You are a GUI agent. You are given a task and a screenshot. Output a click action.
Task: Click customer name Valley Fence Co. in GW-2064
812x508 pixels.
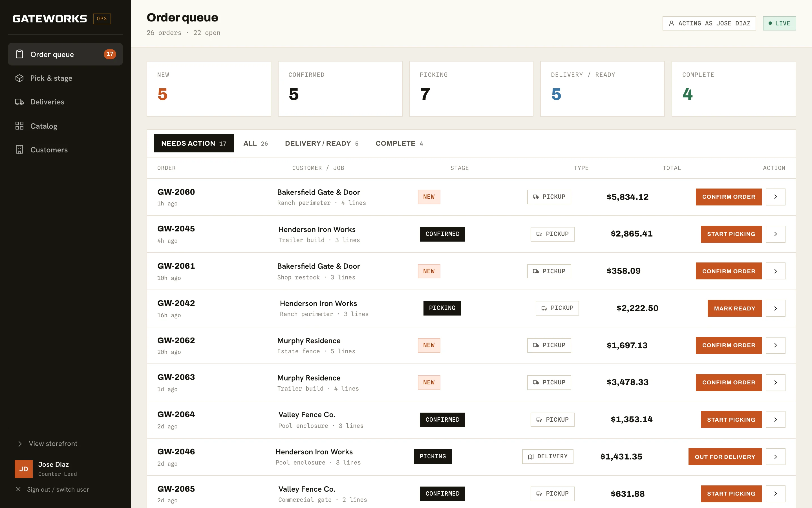(x=307, y=415)
